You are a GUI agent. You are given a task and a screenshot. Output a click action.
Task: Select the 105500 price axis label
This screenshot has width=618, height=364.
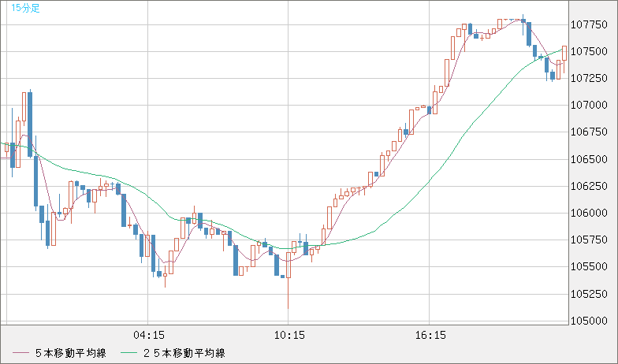pos(590,266)
